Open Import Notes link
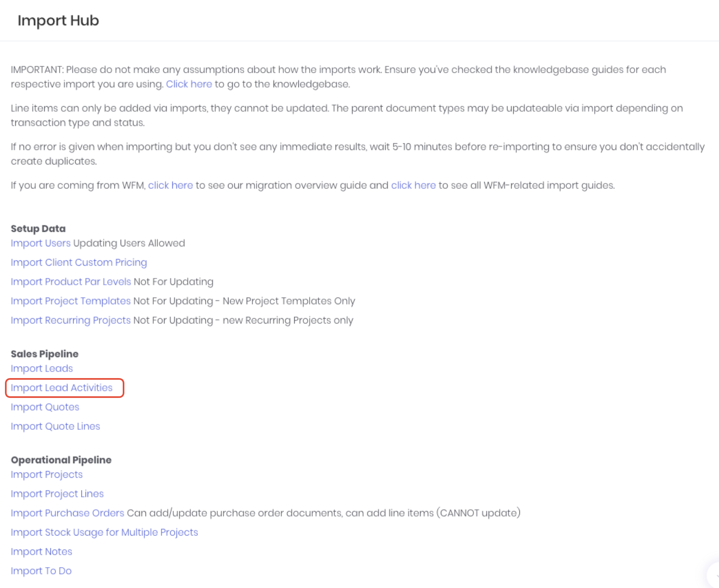This screenshot has height=588, width=719. [41, 552]
